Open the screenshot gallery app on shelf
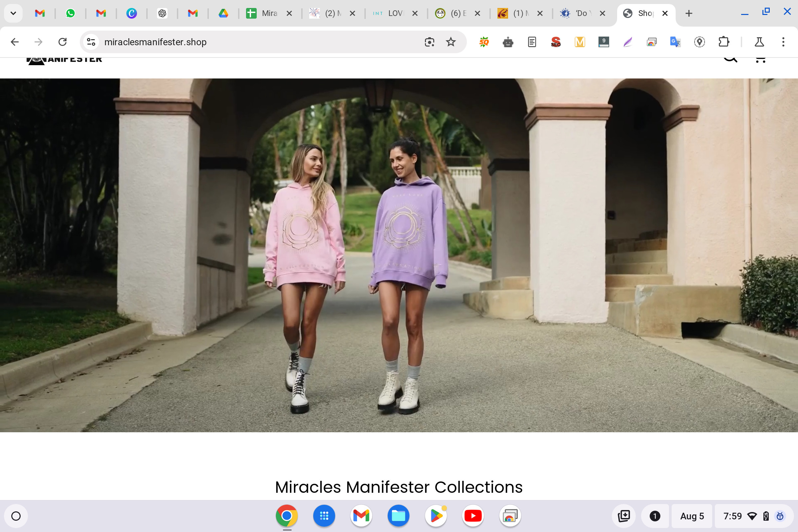Viewport: 798px width, 532px height. [x=510, y=516]
